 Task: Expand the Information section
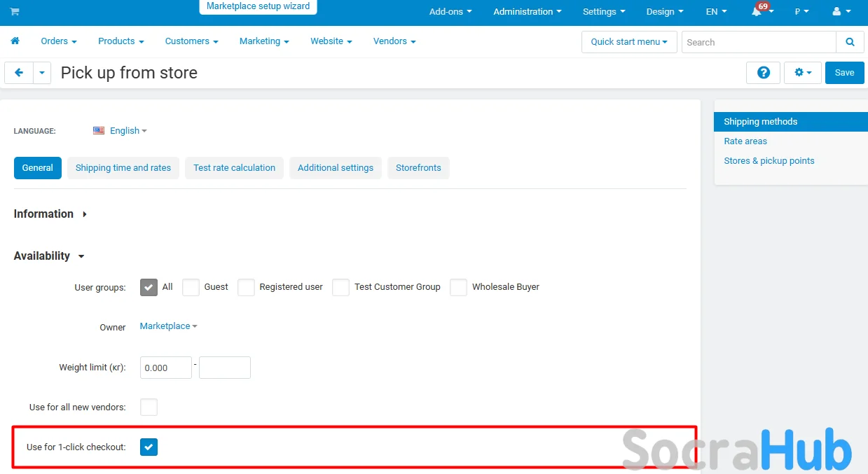pyautogui.click(x=50, y=214)
